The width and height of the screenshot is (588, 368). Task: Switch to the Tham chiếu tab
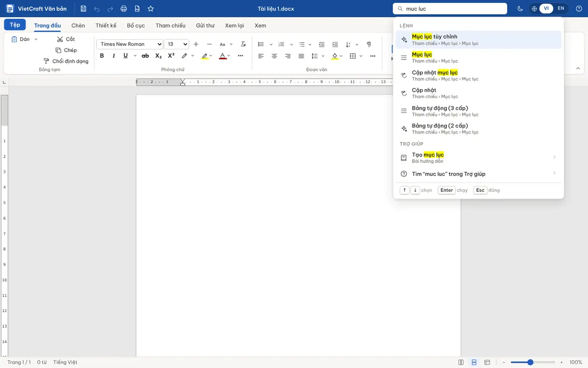click(x=171, y=26)
